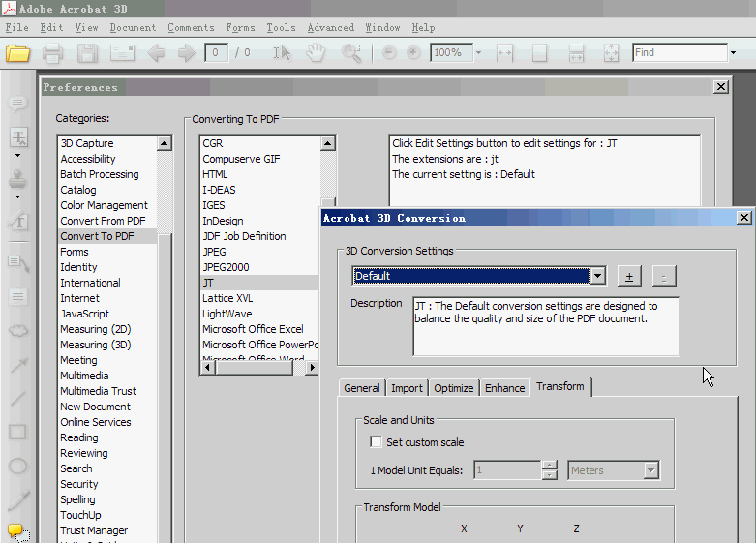The width and height of the screenshot is (756, 543).
Task: Close the Preferences dialog
Action: (721, 87)
